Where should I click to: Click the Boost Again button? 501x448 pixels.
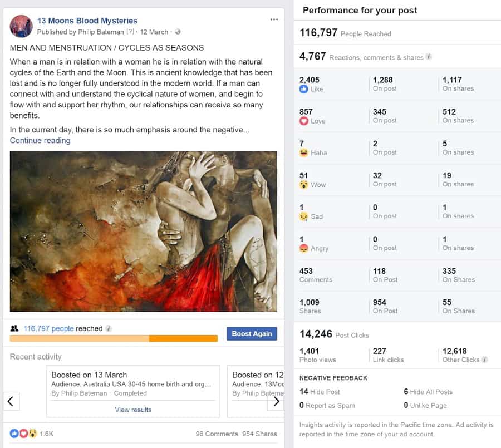(x=252, y=333)
